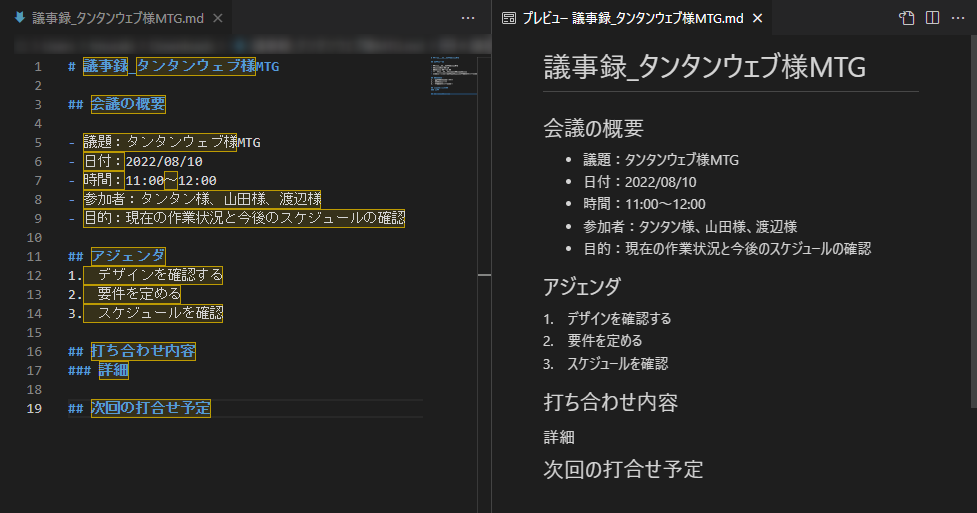Click 要件を定める on editor line 13
Screen dimensions: 977x513
[x=139, y=294]
